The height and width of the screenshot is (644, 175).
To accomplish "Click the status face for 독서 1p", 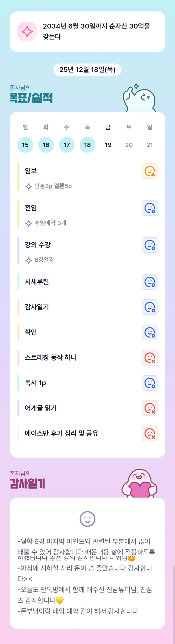I will point(149,383).
